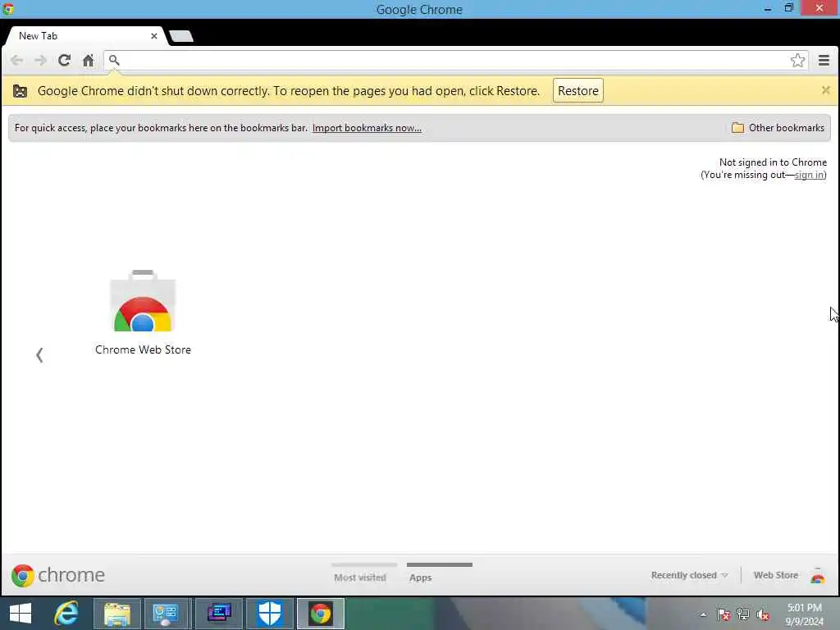Open volume tray icon

(x=763, y=614)
